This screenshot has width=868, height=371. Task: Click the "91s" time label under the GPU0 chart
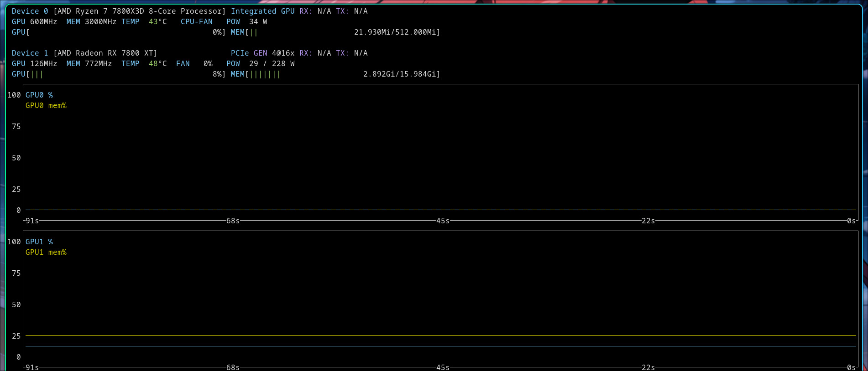[x=32, y=221]
